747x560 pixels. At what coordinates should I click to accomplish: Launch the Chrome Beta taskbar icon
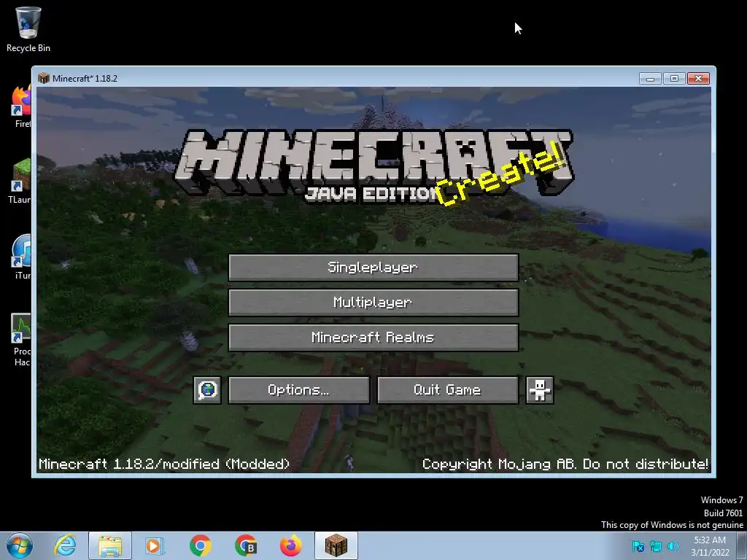(246, 545)
